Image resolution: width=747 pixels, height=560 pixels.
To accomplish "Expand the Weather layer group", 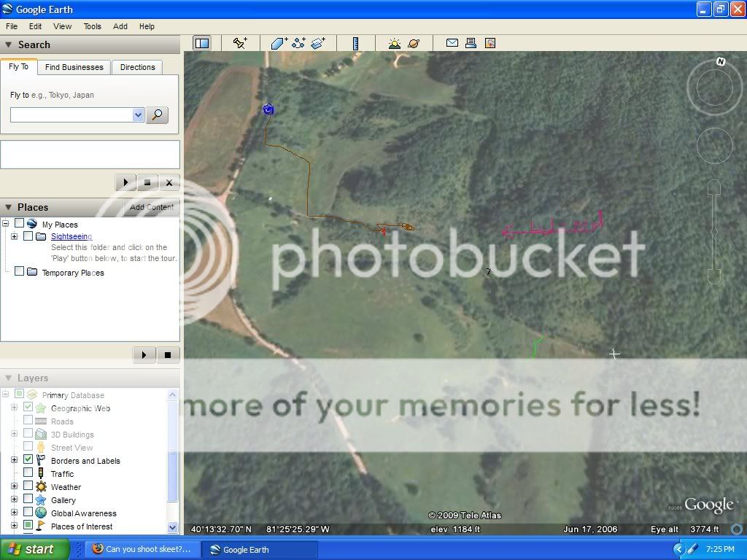I will tap(15, 486).
